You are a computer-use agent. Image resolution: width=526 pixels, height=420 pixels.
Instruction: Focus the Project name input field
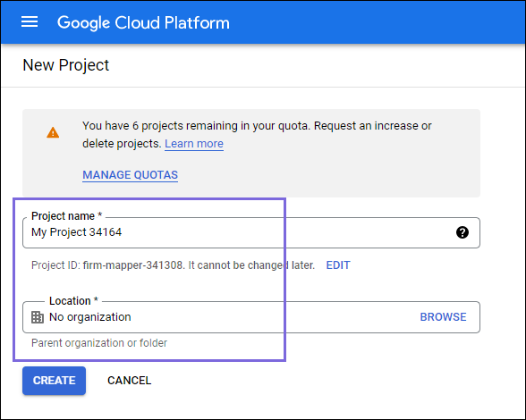point(250,232)
